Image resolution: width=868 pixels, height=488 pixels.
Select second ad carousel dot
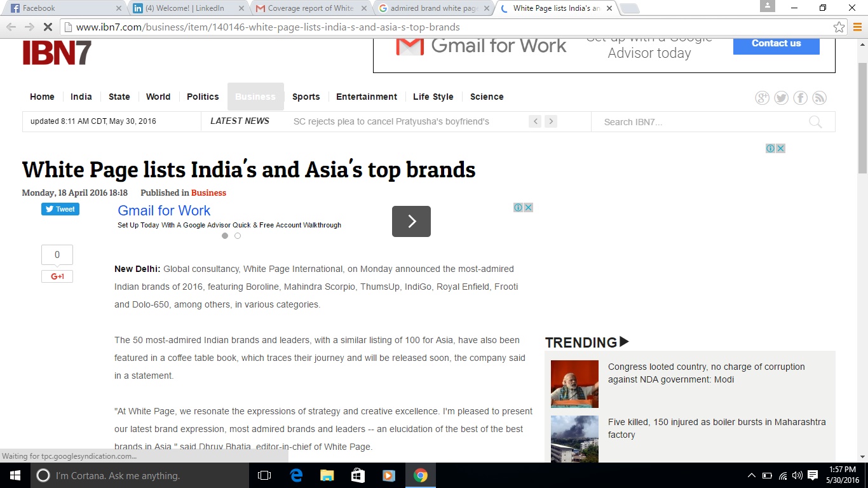[x=238, y=236]
